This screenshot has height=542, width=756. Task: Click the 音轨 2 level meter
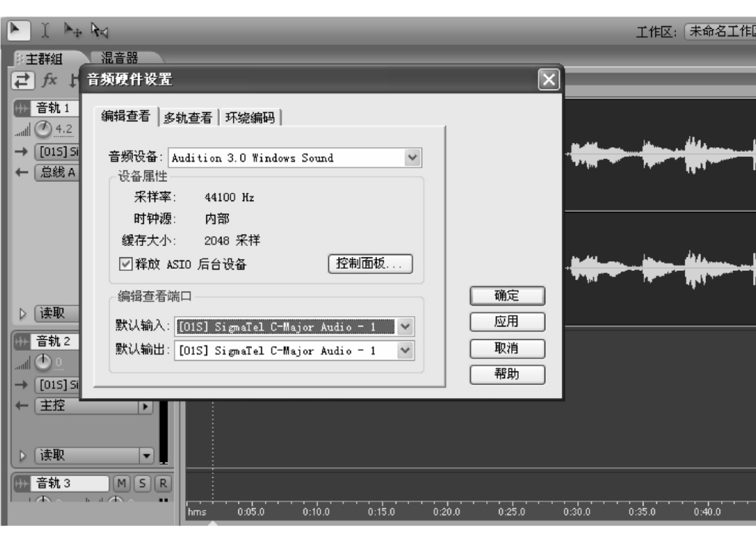[163, 432]
